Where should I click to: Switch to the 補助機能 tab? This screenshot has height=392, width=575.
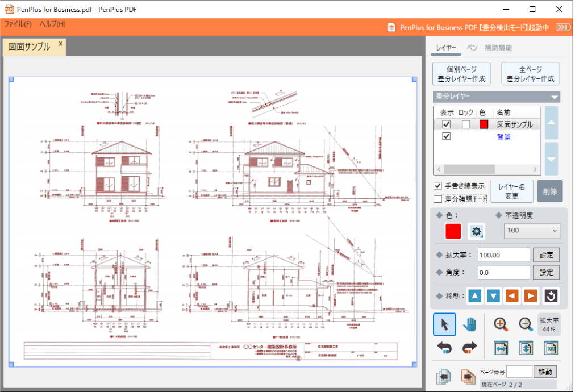coord(498,48)
